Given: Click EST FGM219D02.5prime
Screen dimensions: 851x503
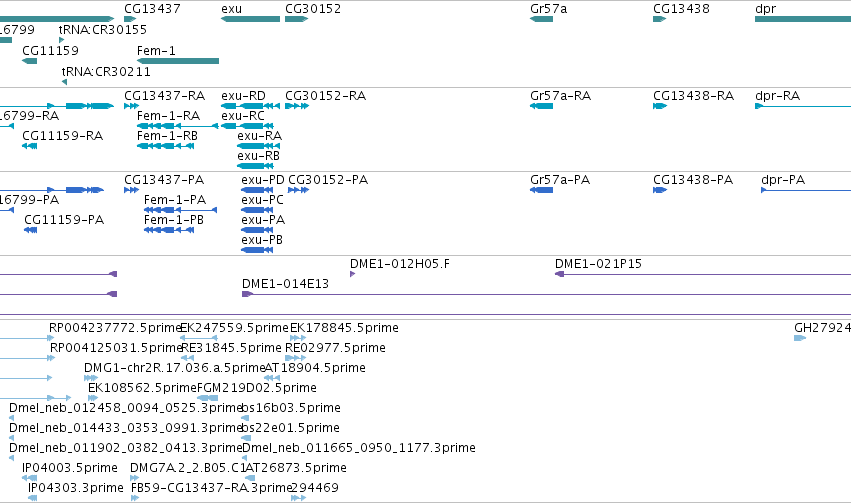Looking at the screenshot, I should point(257,389).
